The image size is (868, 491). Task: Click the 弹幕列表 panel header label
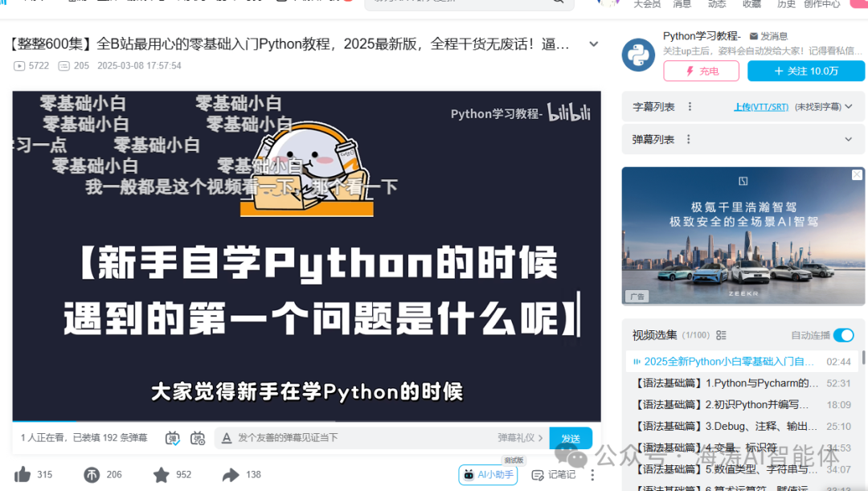tap(653, 139)
